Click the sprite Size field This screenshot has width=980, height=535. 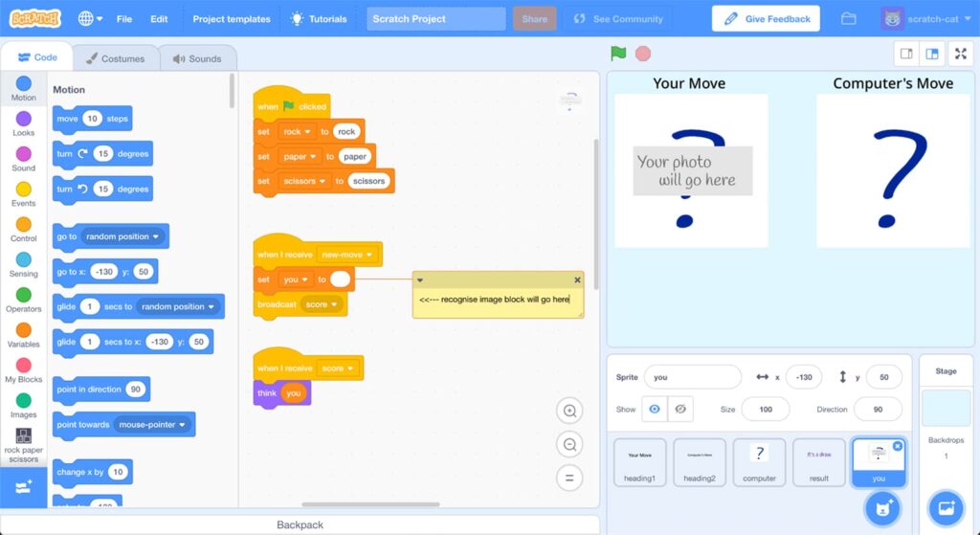pos(766,410)
